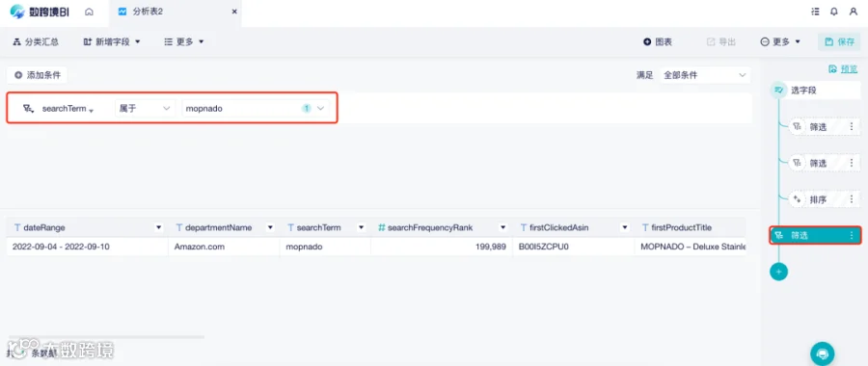Open searchFrequencyRank column dropdown arrow
The height and width of the screenshot is (366, 868).
502,227
